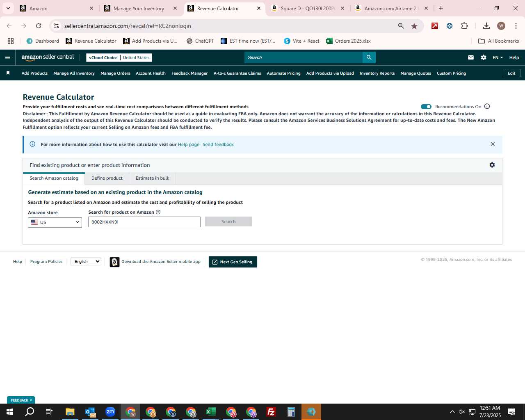Open Manage Orders in nav bar
The image size is (525, 420).
pyautogui.click(x=115, y=73)
